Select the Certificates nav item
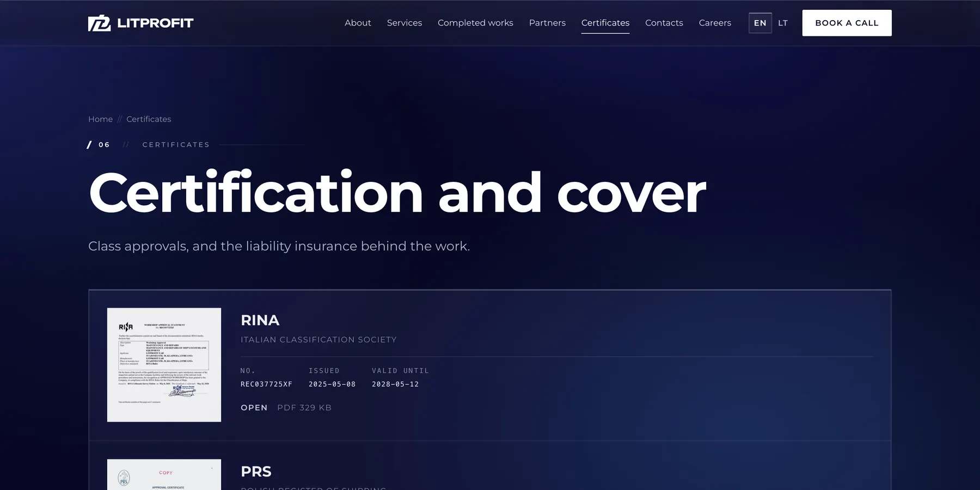980x490 pixels. 605,23
